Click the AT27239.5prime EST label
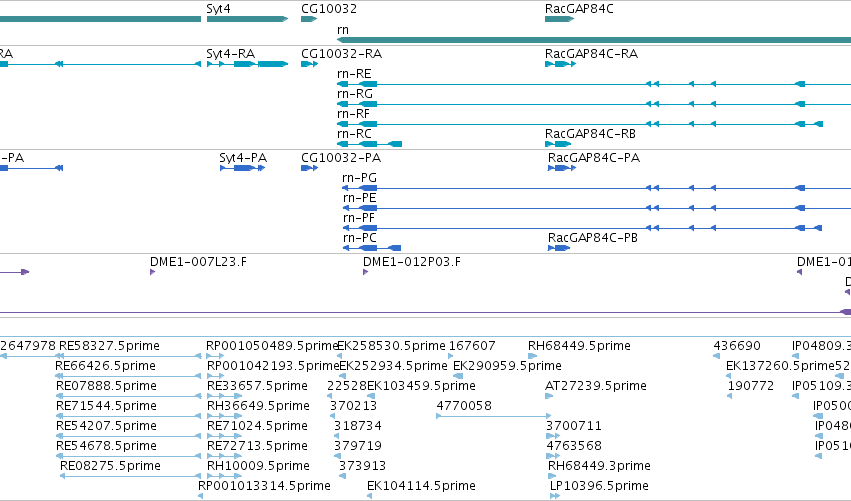The height and width of the screenshot is (501, 851). pos(596,386)
